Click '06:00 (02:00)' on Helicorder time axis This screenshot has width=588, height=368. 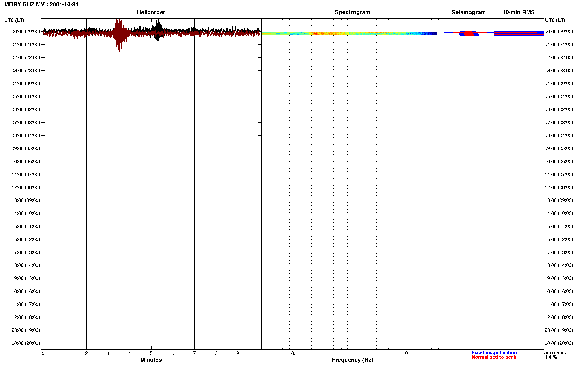tap(26, 109)
